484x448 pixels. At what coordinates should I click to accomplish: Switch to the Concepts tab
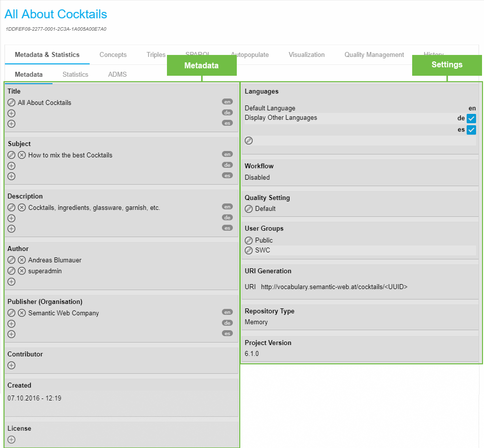pos(113,55)
